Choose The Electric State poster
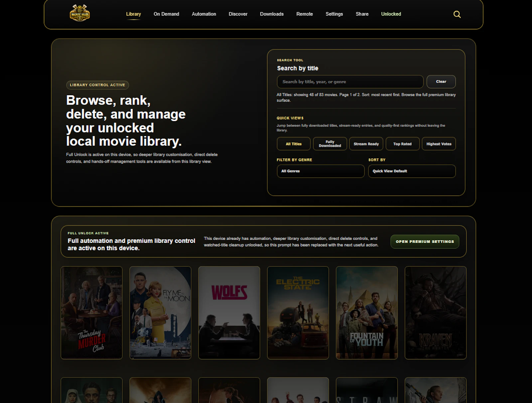Screen dimensions: 532x403 (x=298, y=313)
